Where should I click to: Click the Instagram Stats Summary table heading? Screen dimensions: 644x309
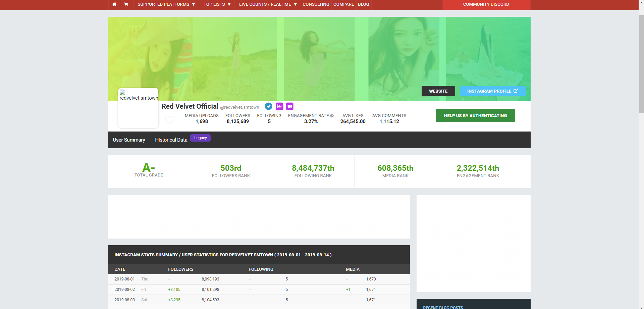[223, 255]
